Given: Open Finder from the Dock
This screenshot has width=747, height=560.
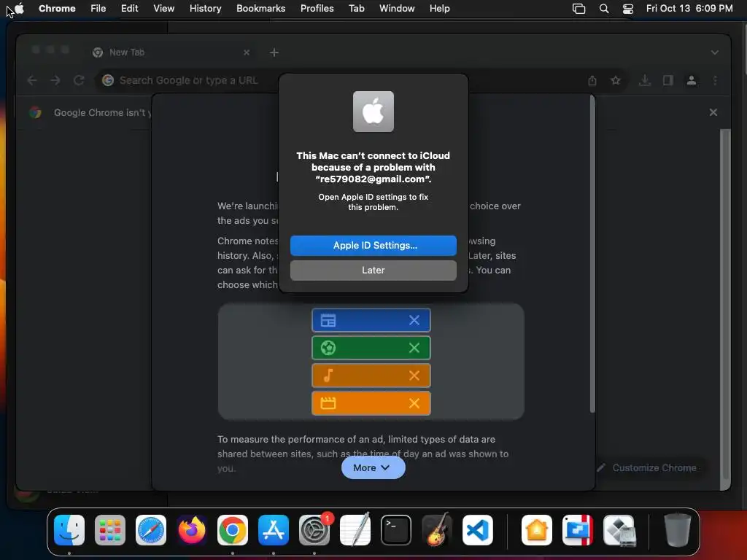Looking at the screenshot, I should [x=69, y=530].
